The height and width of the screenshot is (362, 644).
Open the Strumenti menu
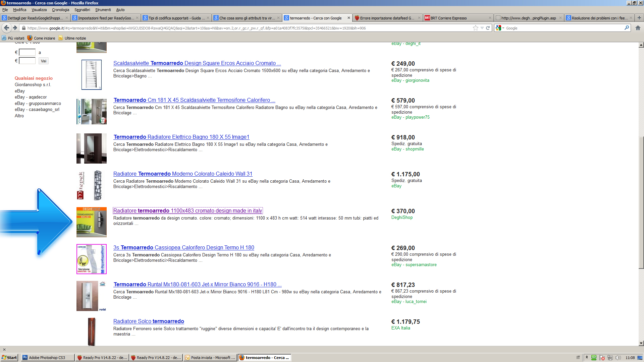point(103,10)
